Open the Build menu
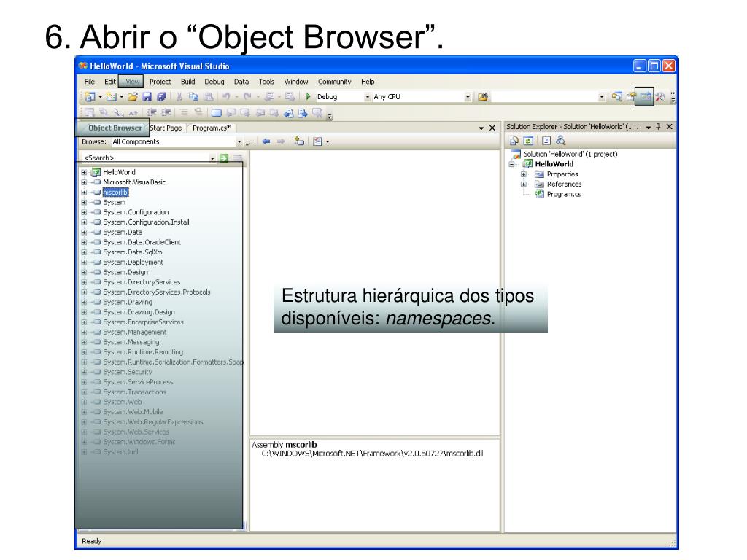This screenshot has width=747, height=560. coord(187,82)
